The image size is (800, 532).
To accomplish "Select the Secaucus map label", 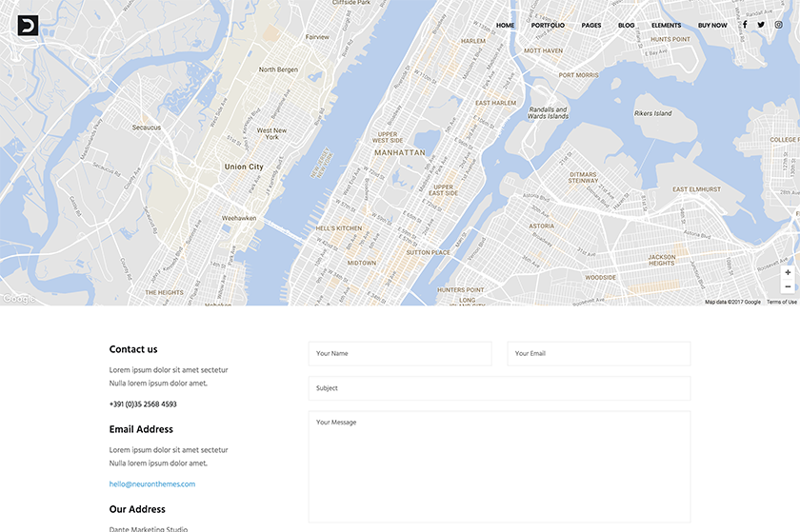I will click(x=147, y=128).
